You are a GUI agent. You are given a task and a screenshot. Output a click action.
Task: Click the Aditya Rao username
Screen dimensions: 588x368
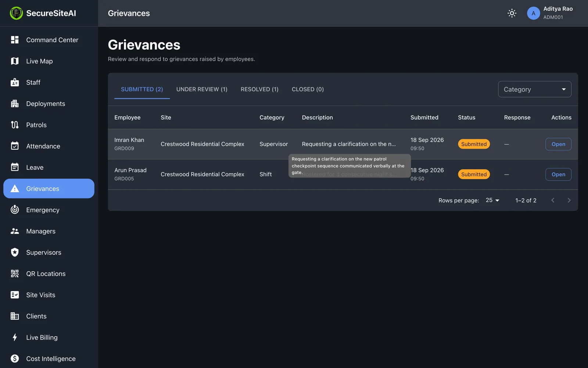click(558, 9)
